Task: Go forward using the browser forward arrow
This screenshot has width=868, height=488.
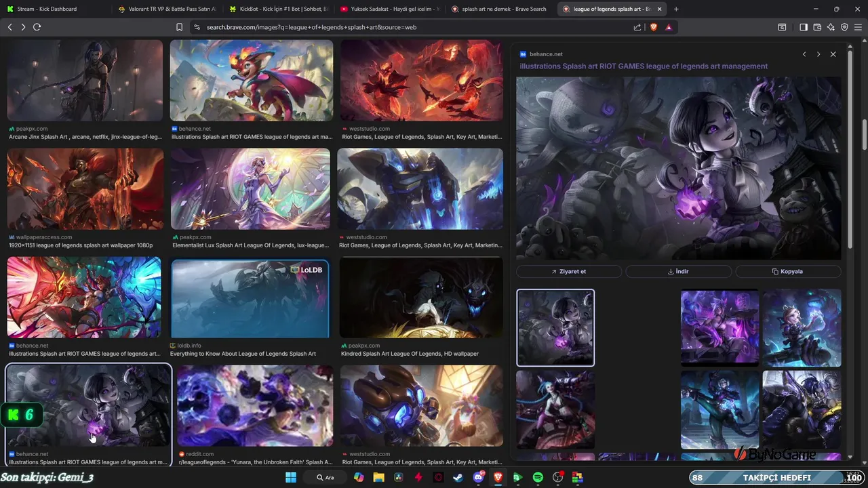Action: [23, 27]
